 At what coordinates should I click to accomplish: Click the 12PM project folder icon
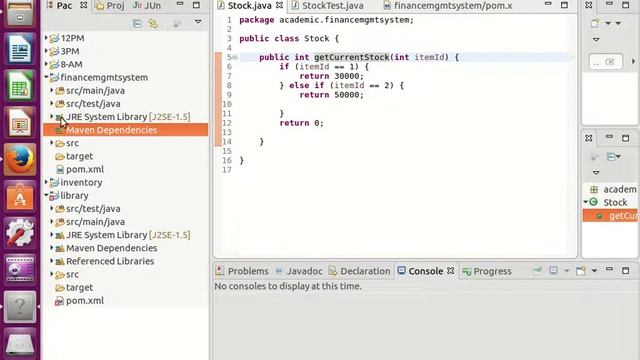tap(54, 38)
